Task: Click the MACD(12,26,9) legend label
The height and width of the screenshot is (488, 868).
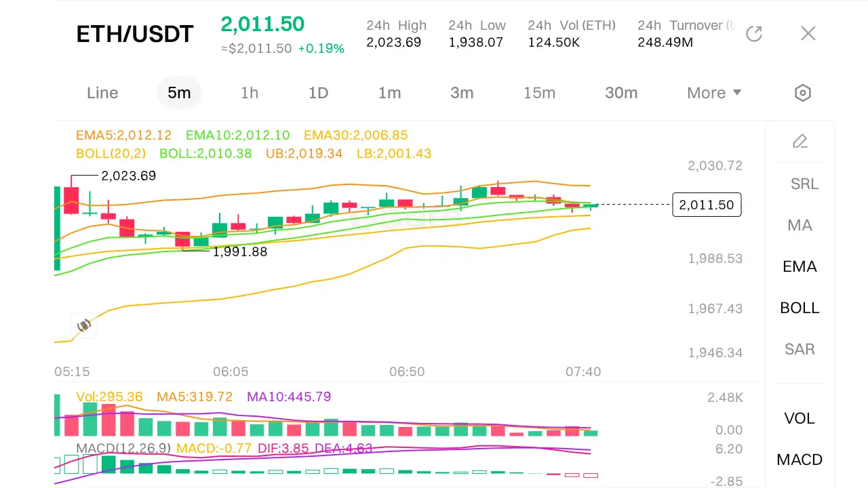Action: tap(124, 448)
